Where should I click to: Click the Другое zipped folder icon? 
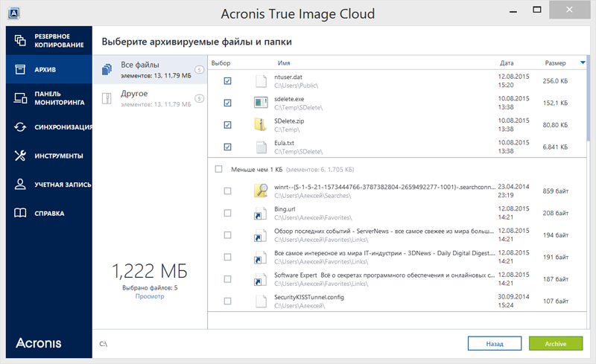[x=107, y=98]
